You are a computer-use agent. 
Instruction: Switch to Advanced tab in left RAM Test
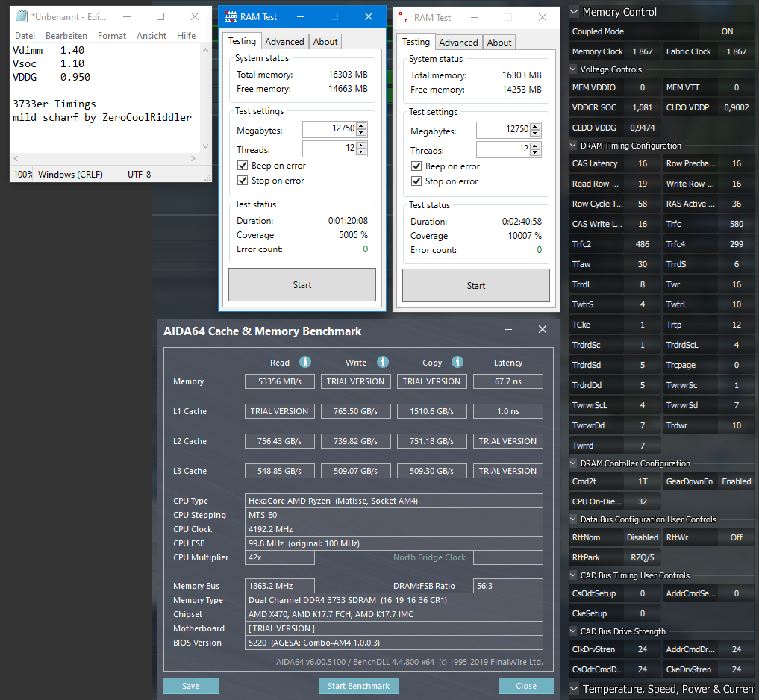pos(284,42)
